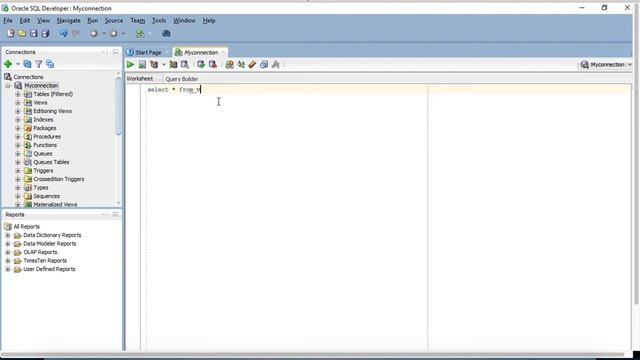Select Queues Tables tree item
Image resolution: width=640 pixels, height=360 pixels.
coord(51,162)
